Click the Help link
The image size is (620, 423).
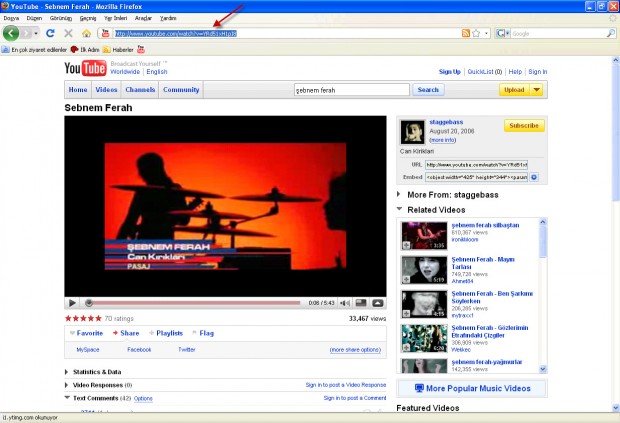tap(515, 72)
